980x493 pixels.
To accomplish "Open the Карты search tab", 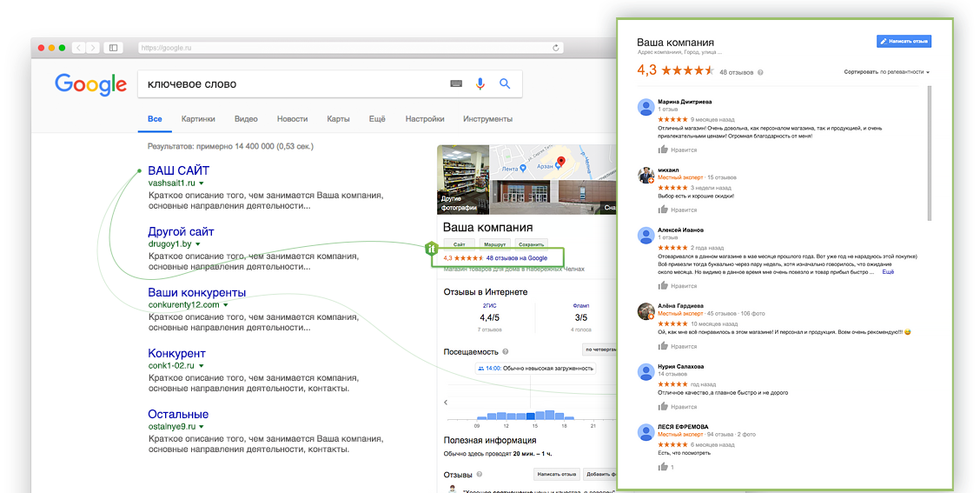I will pyautogui.click(x=338, y=119).
